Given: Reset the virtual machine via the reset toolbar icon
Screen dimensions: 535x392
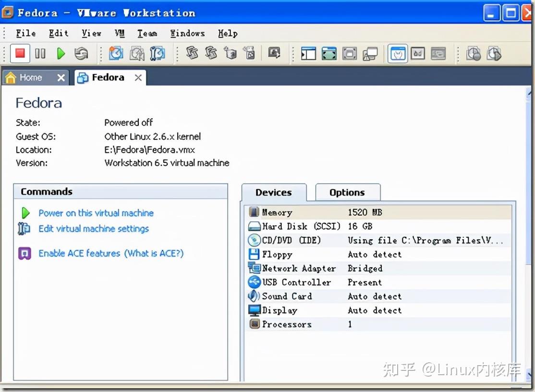Looking at the screenshot, I should coord(81,53).
